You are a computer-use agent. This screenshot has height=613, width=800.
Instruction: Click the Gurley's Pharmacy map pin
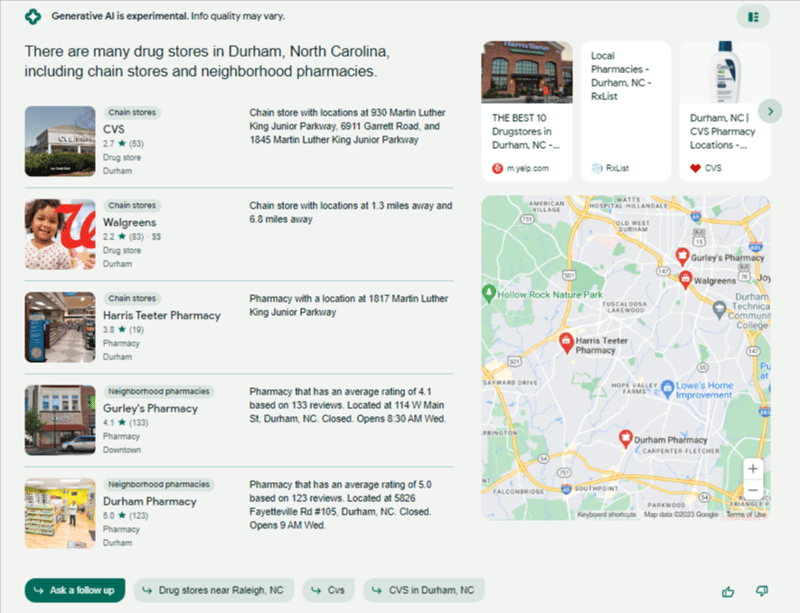point(682,255)
